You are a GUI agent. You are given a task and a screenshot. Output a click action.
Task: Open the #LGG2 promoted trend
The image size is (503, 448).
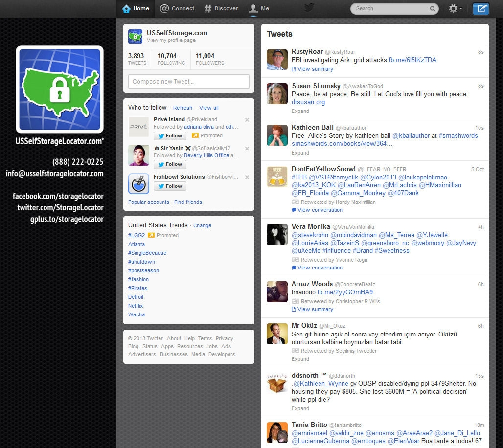point(137,235)
